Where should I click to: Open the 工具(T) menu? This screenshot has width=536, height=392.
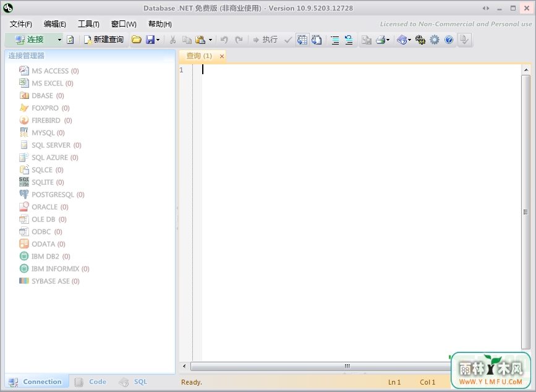[x=88, y=24]
